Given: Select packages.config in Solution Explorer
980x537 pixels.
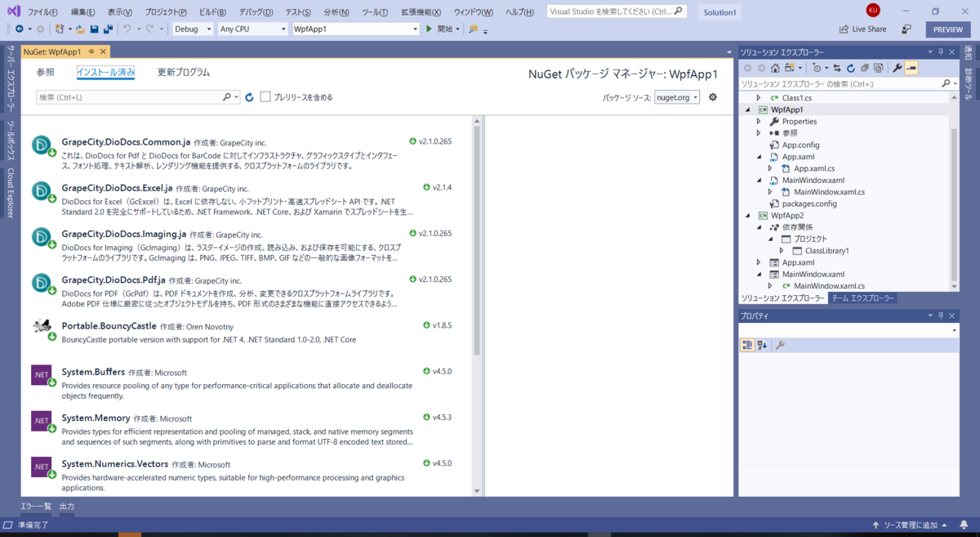Looking at the screenshot, I should tap(809, 204).
